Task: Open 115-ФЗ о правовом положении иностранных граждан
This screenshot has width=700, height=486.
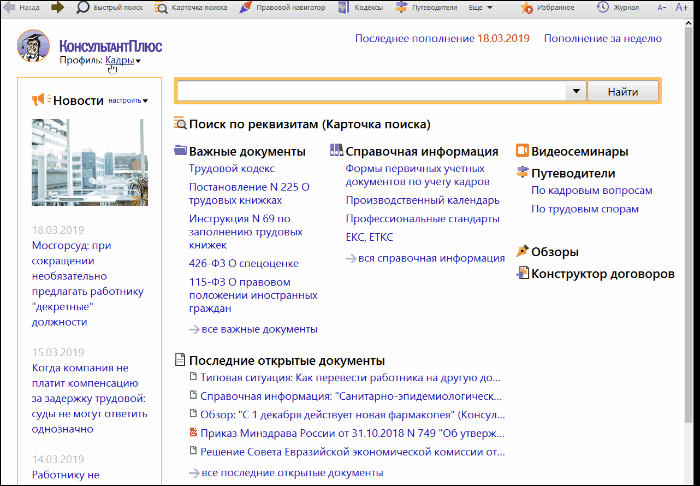Action: 253,295
